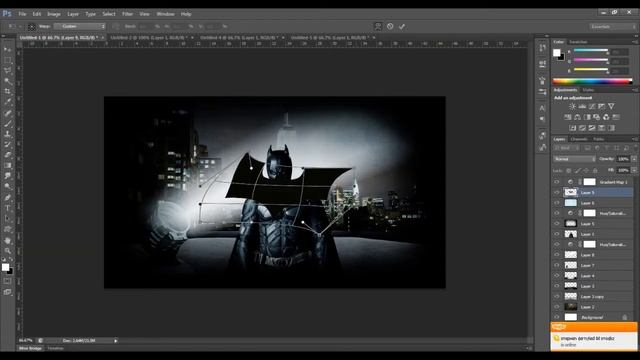Toggle visibility of Layer 7

point(557,265)
